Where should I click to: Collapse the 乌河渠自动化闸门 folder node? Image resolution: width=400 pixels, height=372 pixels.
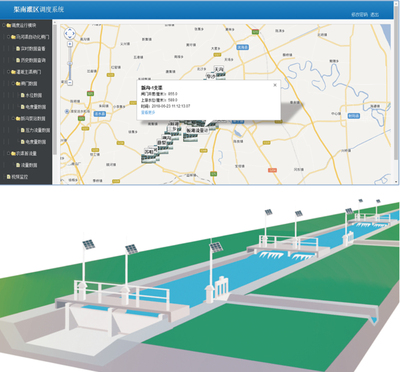[8, 37]
